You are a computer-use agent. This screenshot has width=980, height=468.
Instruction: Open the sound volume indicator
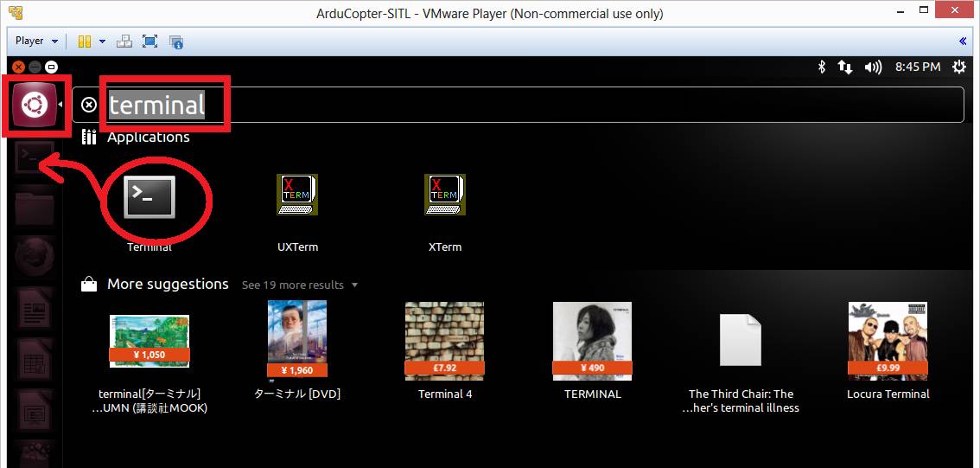click(873, 67)
